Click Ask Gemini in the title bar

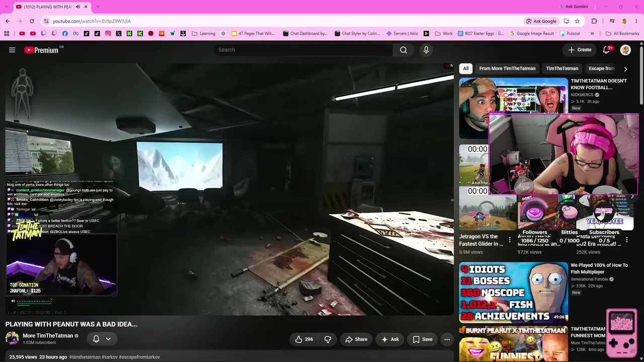[x=574, y=7]
